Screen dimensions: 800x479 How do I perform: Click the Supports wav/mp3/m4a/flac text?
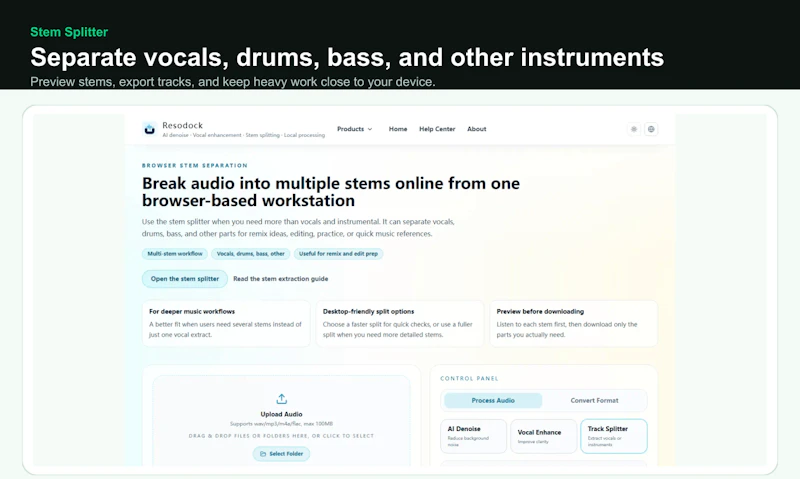coord(281,424)
